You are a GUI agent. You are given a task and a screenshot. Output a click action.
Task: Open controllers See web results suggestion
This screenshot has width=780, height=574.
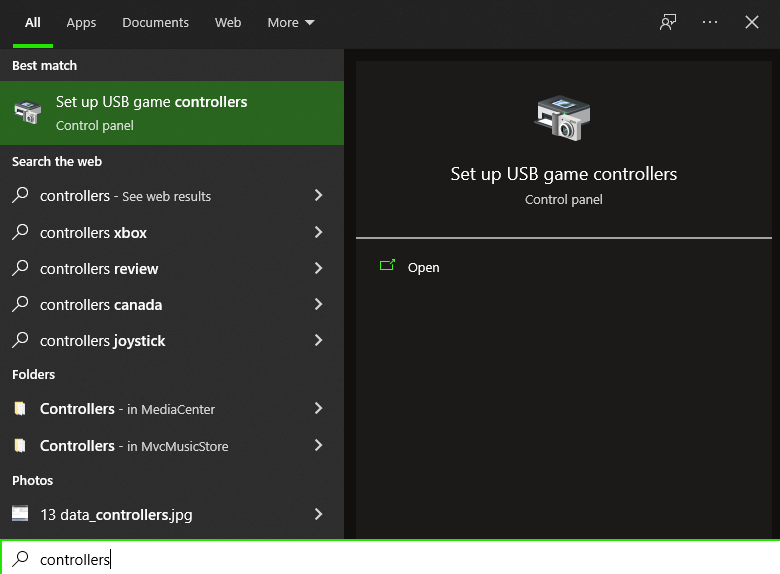tap(125, 196)
